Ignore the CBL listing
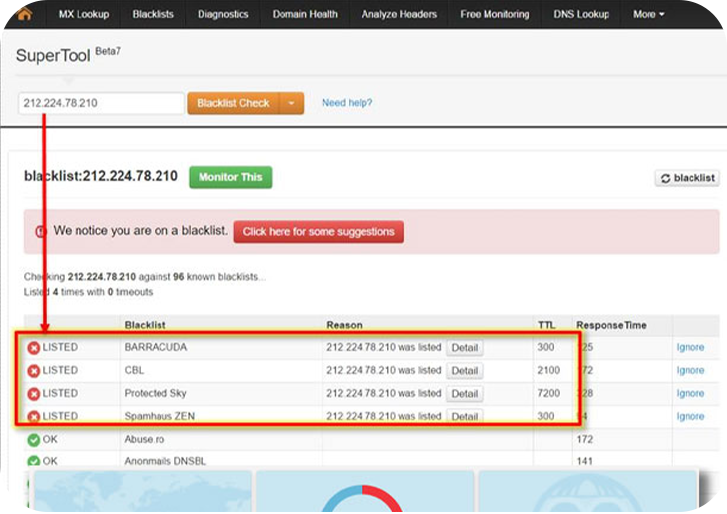Screen dimensions: 727x514 [x=690, y=370]
